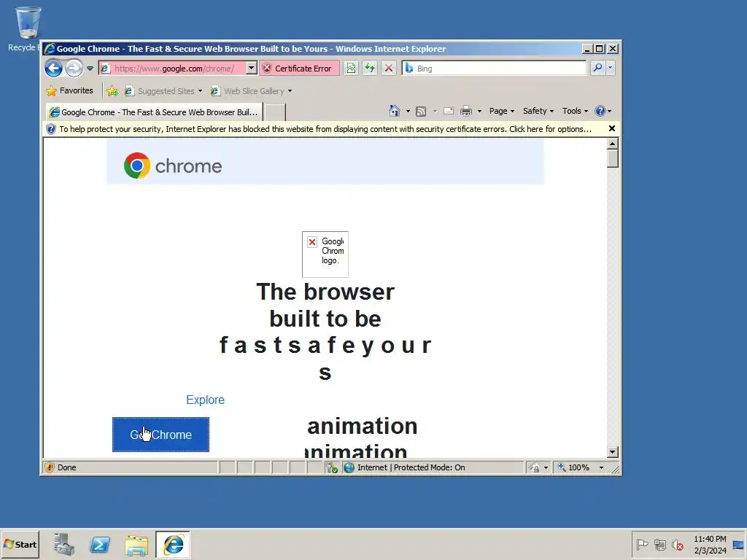The height and width of the screenshot is (560, 747).
Task: Click the zoom level magnifier icon
Action: coord(562,467)
